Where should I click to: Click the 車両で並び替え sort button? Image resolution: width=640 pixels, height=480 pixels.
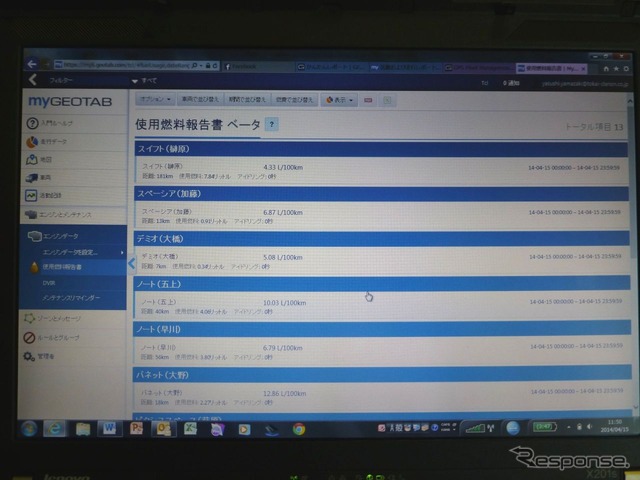200,99
